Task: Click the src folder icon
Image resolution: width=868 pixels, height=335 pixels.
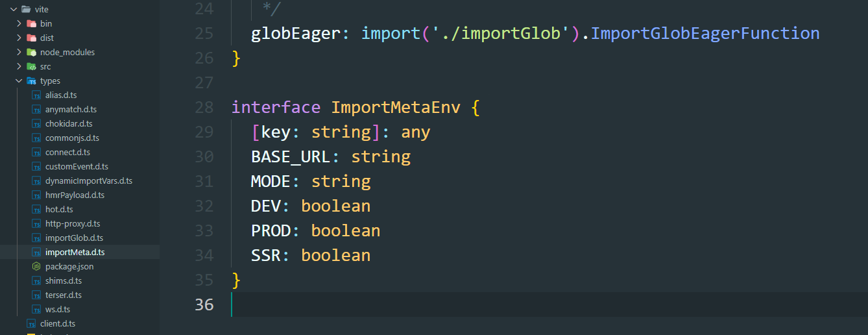Action: [x=31, y=66]
